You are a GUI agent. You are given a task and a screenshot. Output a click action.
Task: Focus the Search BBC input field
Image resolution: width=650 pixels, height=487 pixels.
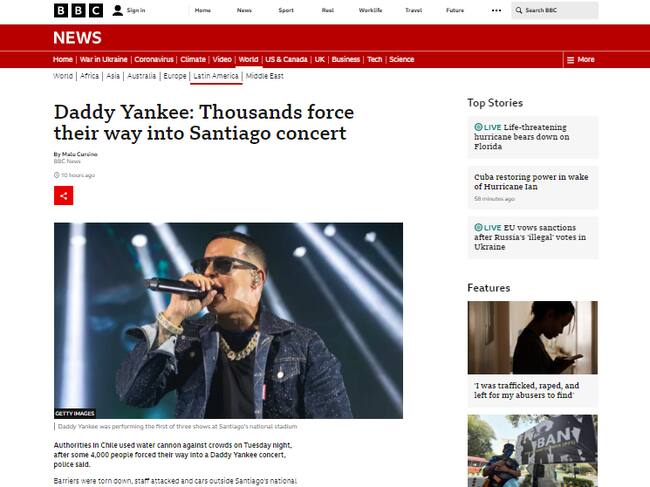(555, 10)
